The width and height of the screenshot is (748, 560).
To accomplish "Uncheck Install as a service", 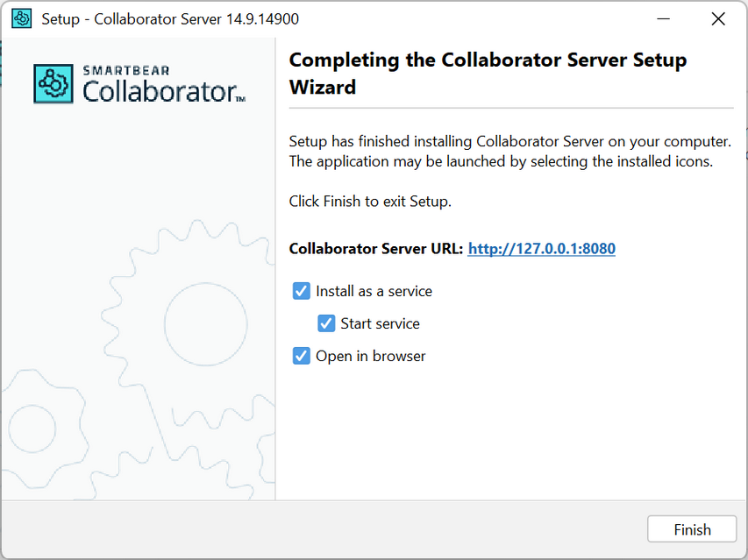I will [x=301, y=291].
